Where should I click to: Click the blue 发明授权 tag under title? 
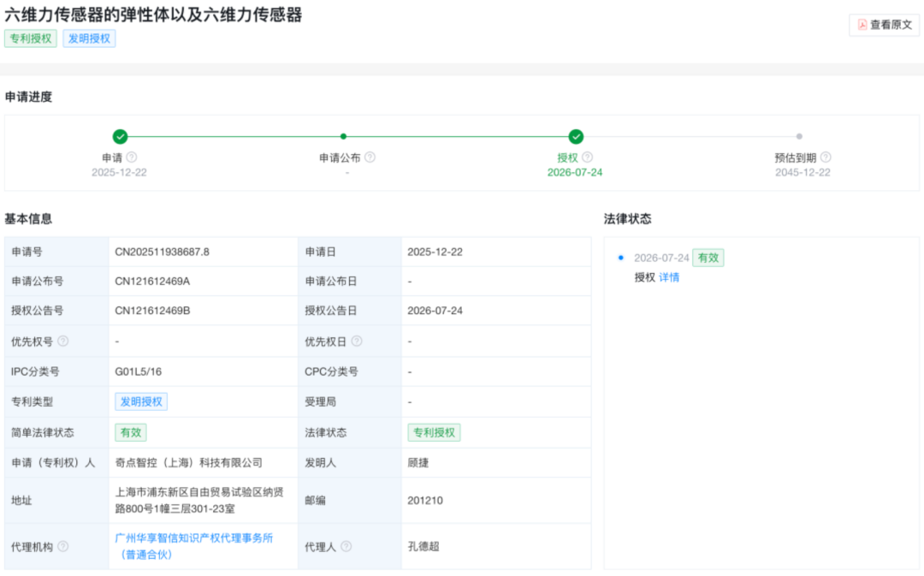(x=89, y=39)
